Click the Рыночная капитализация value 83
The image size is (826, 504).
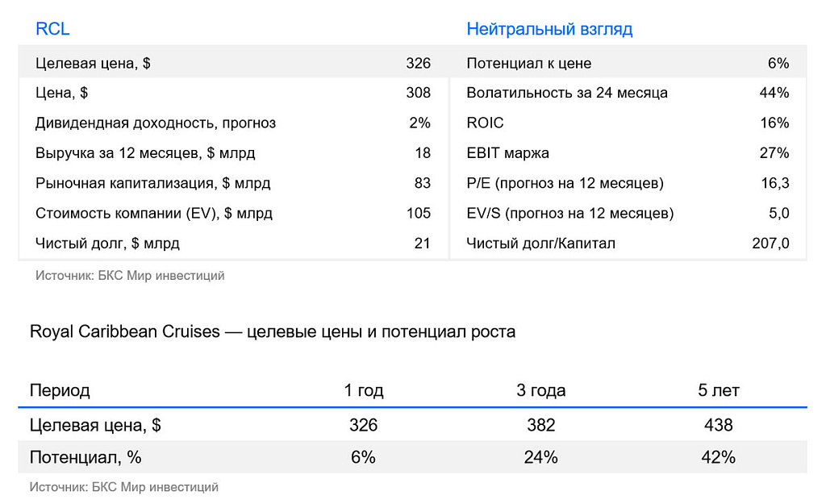click(423, 183)
